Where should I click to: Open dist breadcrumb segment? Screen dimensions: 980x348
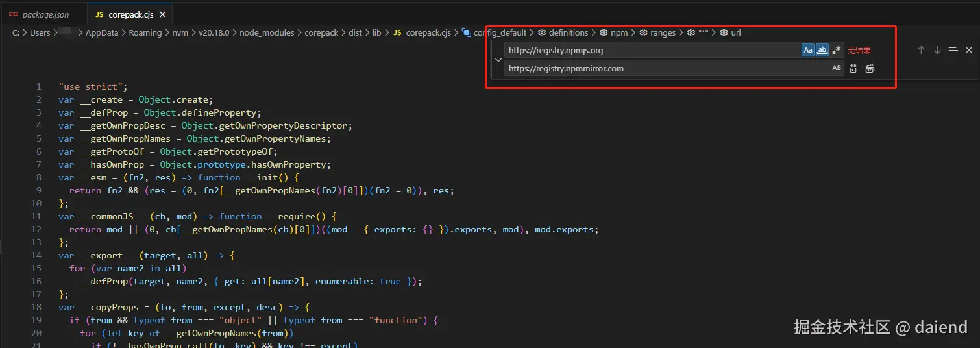click(x=355, y=32)
